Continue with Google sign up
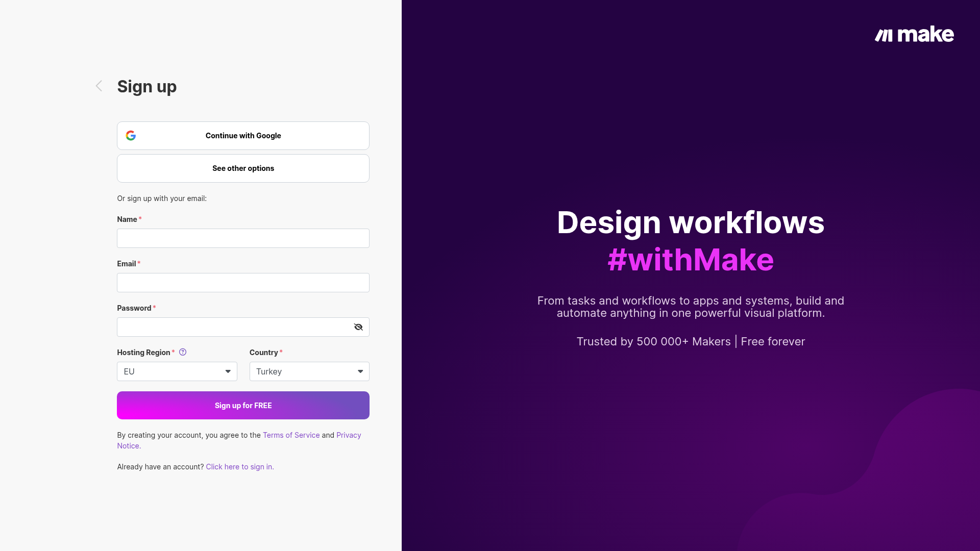Viewport: 980px width, 551px height. (243, 136)
